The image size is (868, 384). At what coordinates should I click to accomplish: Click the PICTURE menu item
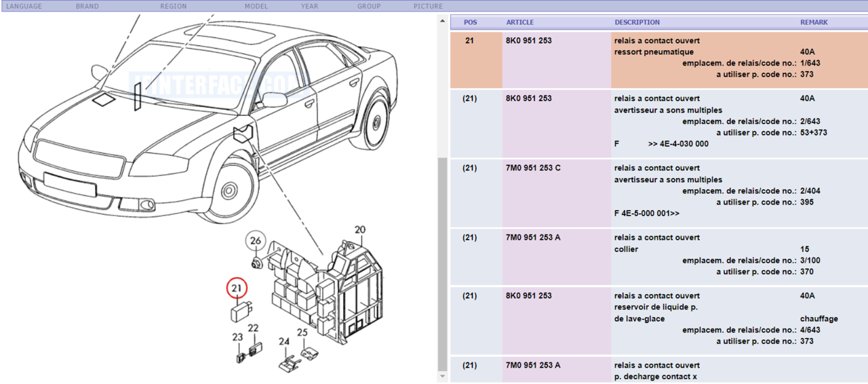tap(428, 6)
